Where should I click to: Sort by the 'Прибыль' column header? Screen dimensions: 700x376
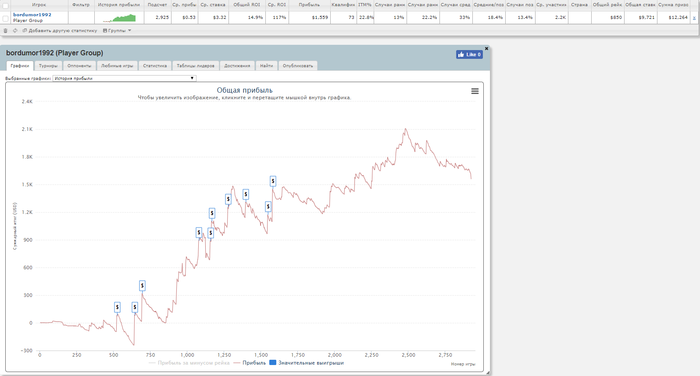click(x=309, y=4)
